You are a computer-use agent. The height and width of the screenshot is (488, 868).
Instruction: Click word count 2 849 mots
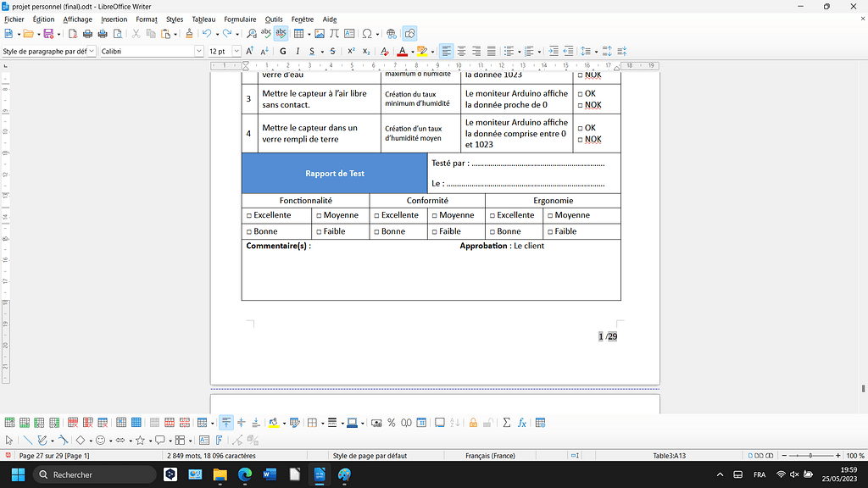pos(211,456)
